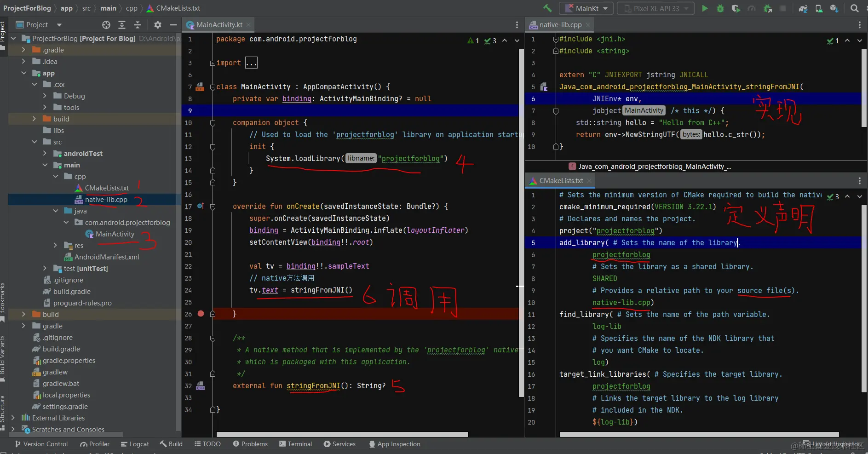Screen dimensions: 868x454
Task: Expand the res folder in tree
Action: pos(56,246)
